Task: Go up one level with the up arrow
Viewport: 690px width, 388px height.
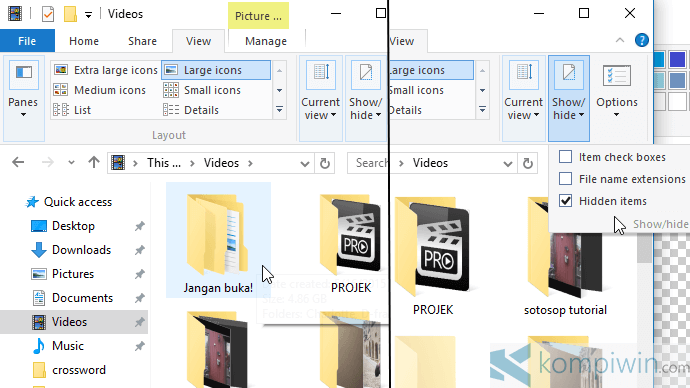Action: pos(93,163)
